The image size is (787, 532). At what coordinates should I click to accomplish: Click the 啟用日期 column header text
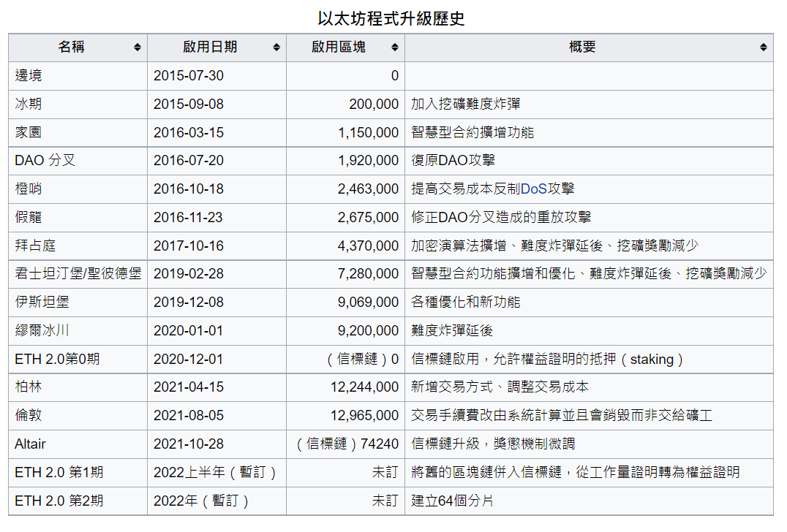[210, 47]
